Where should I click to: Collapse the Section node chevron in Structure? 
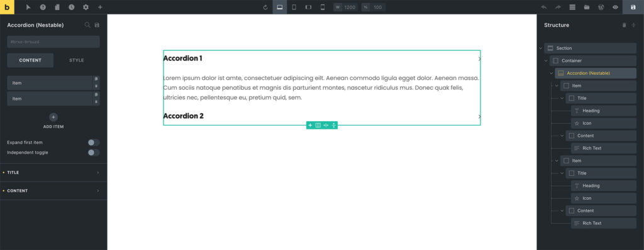[x=540, y=48]
